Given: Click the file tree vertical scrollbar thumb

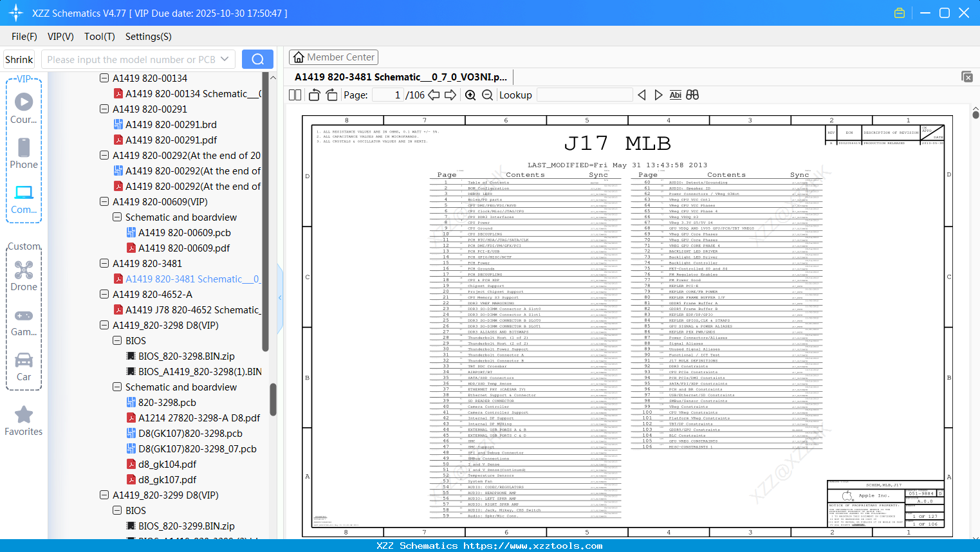Looking at the screenshot, I should coord(273,400).
